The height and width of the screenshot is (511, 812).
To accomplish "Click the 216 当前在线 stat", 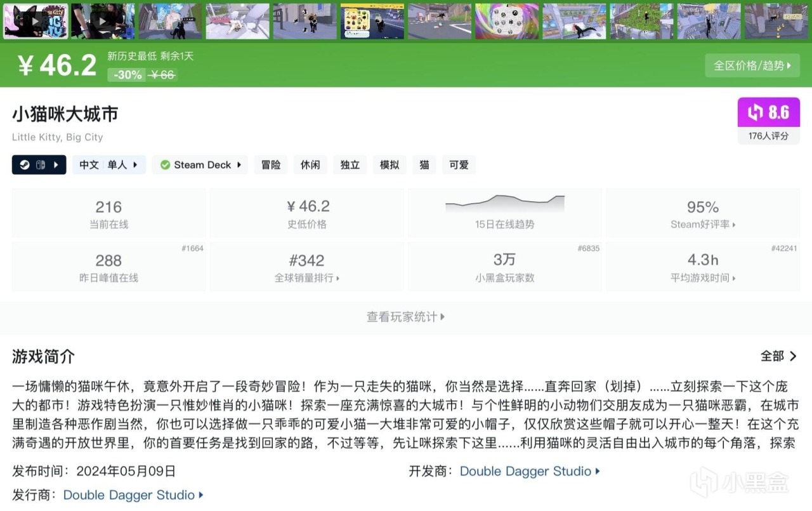I will 108,213.
